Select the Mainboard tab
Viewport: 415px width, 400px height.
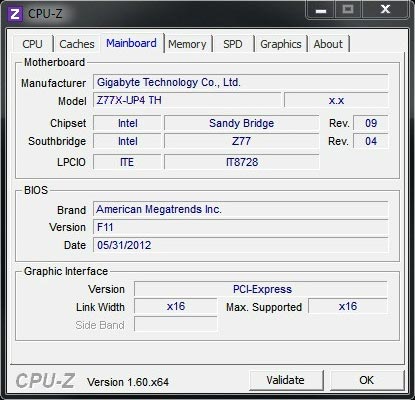coord(131,43)
